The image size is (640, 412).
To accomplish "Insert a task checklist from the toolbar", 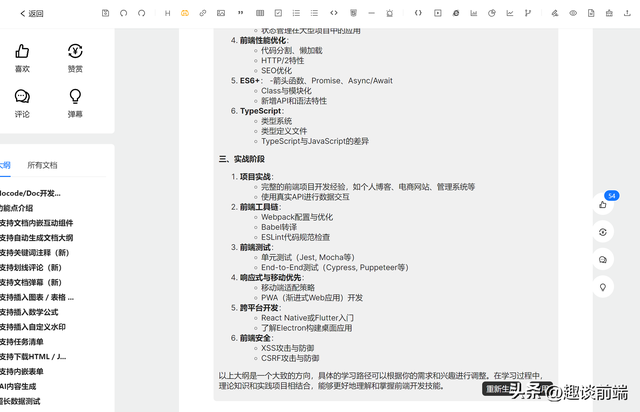I will click(278, 13).
